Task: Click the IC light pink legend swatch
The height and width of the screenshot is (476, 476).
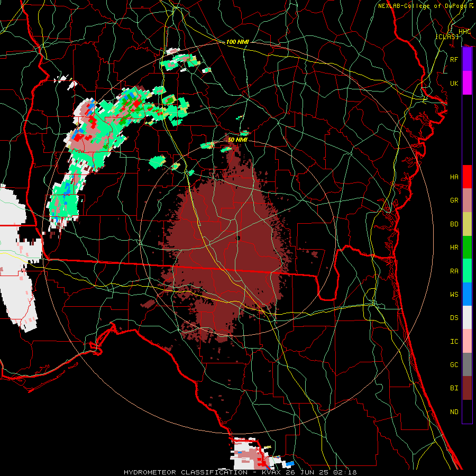Action: tap(467, 341)
